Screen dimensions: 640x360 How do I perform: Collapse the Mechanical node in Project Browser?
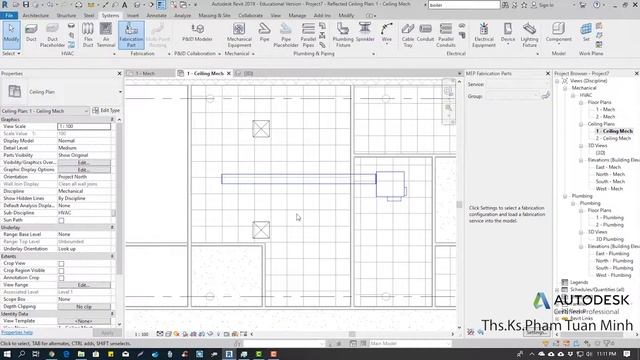click(565, 88)
